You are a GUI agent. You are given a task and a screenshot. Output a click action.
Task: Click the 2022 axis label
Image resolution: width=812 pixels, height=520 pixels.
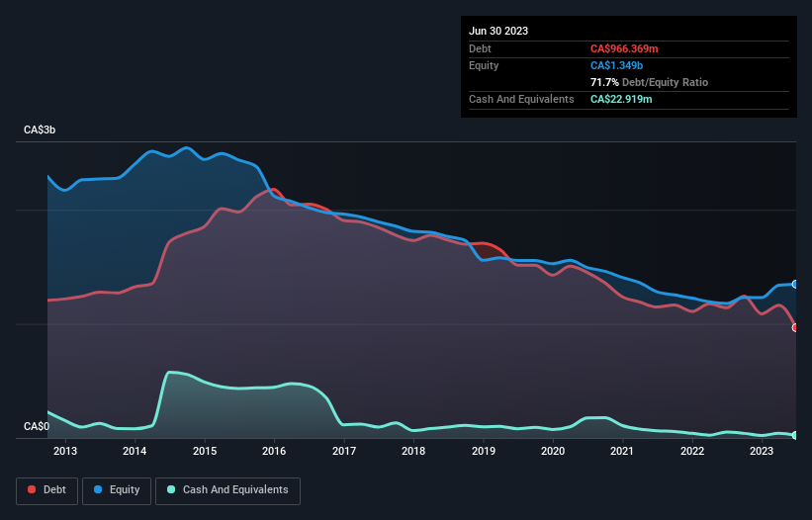pos(692,451)
